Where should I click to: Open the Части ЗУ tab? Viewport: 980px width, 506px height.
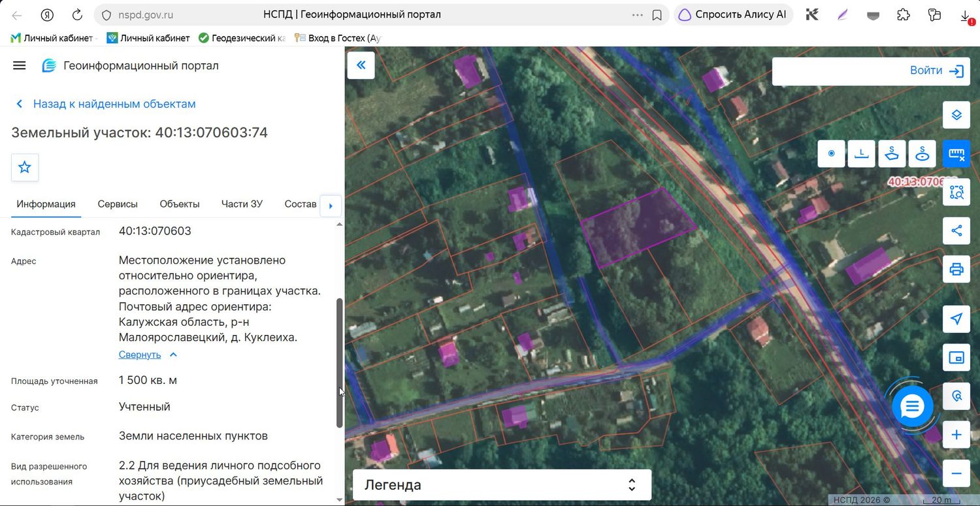tap(242, 204)
